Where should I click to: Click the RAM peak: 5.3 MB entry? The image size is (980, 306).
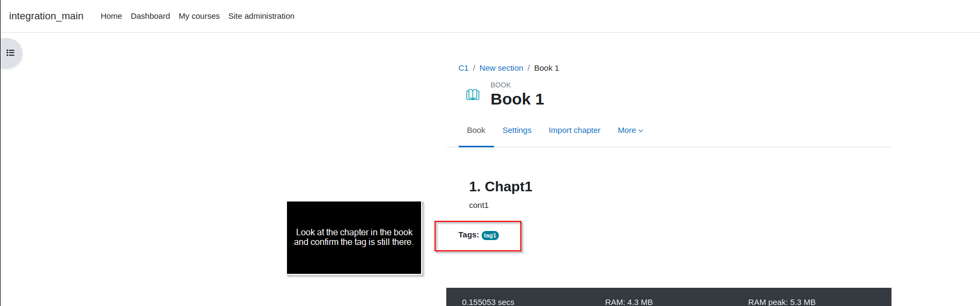coord(782,302)
